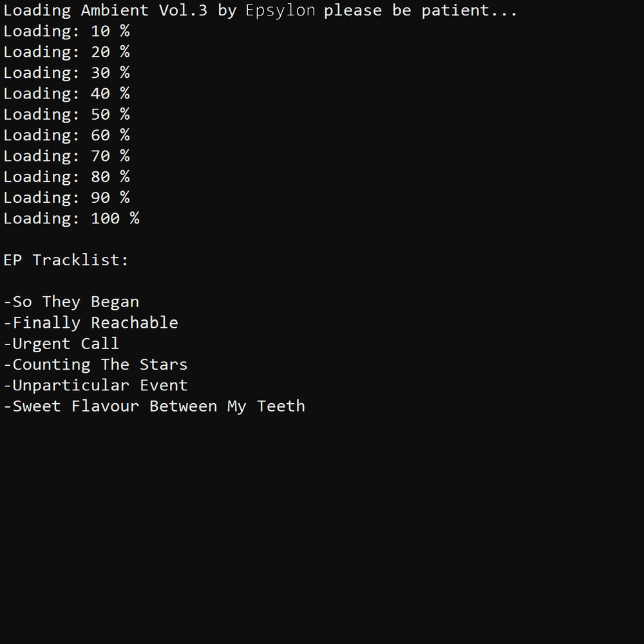Click the 'Loading: 90 %' line

(66, 198)
